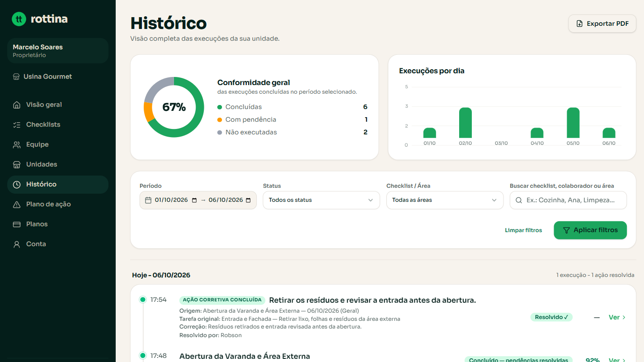Screen dimensions: 644x362
Task: Expand the Checklist / Área dropdown
Action: (445, 200)
